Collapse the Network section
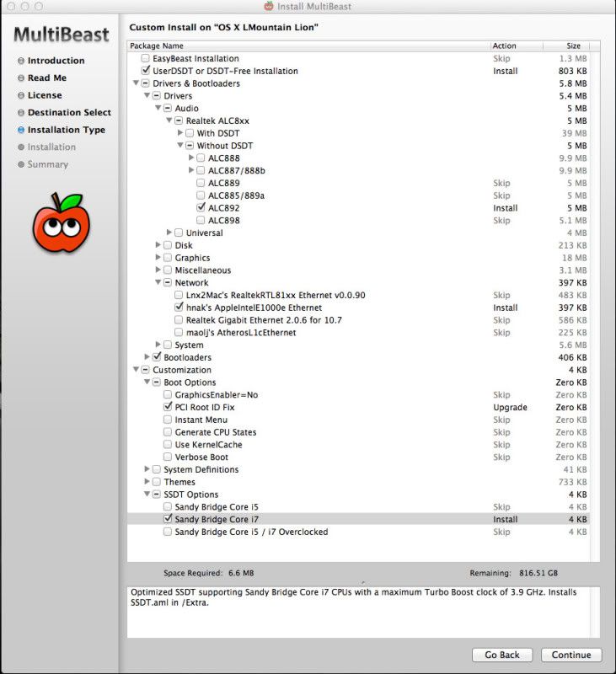 pyautogui.click(x=158, y=282)
